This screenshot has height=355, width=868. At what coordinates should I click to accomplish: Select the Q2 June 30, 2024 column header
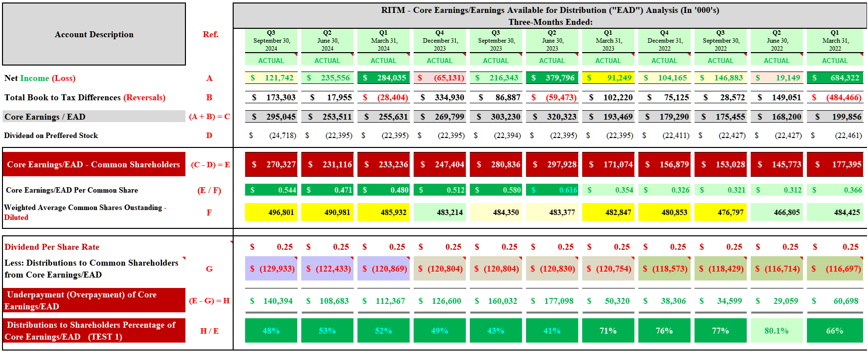pos(327,41)
